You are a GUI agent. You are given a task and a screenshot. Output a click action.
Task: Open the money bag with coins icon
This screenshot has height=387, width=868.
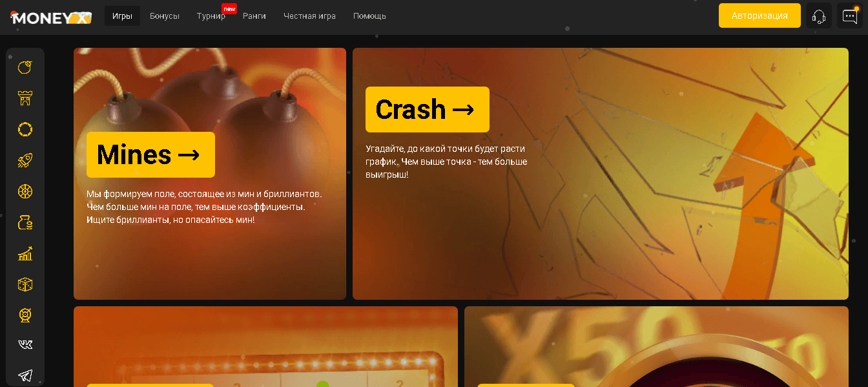tap(25, 223)
